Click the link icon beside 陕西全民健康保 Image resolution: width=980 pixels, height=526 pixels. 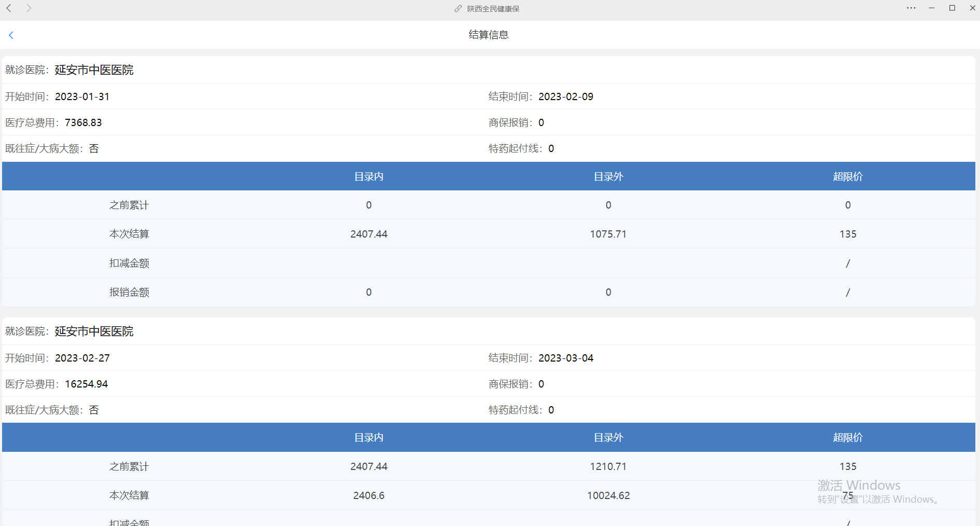[458, 9]
